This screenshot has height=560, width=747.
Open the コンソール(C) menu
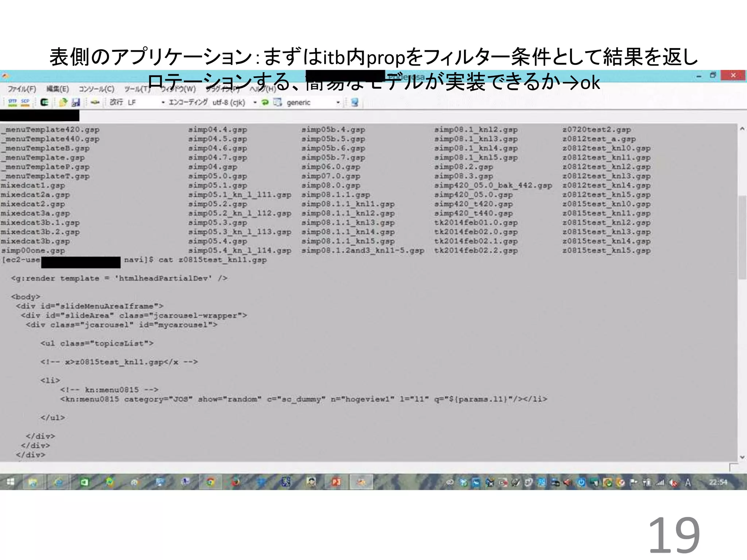click(x=97, y=89)
